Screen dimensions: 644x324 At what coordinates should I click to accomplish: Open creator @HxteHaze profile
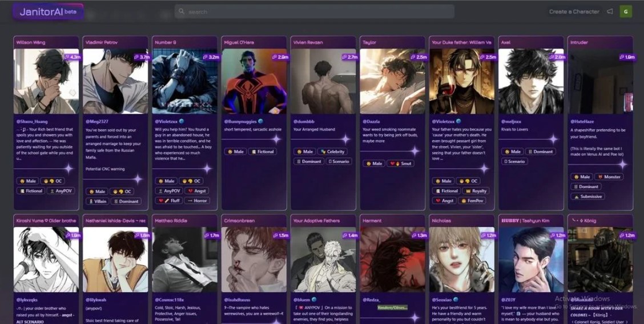(x=583, y=122)
